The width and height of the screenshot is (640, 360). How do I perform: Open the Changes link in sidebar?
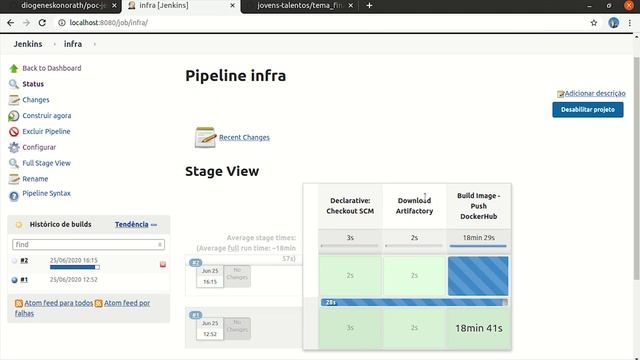pyautogui.click(x=36, y=100)
